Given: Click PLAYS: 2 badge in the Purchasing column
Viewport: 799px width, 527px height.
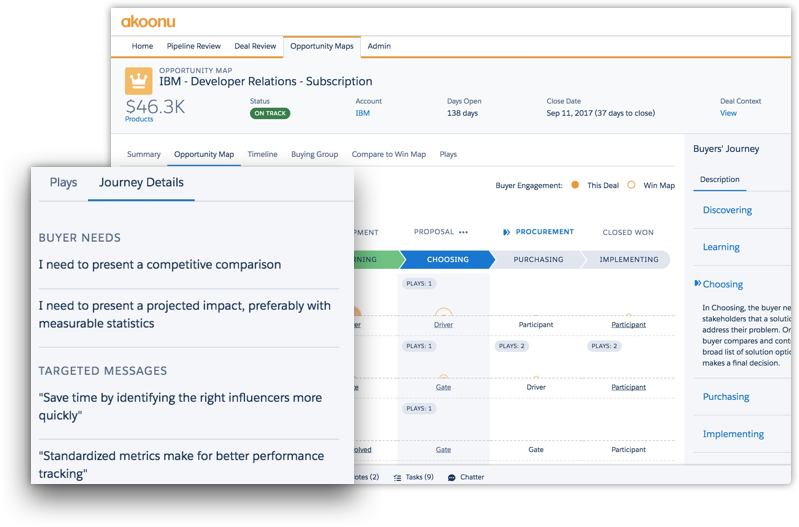Looking at the screenshot, I should pyautogui.click(x=511, y=346).
